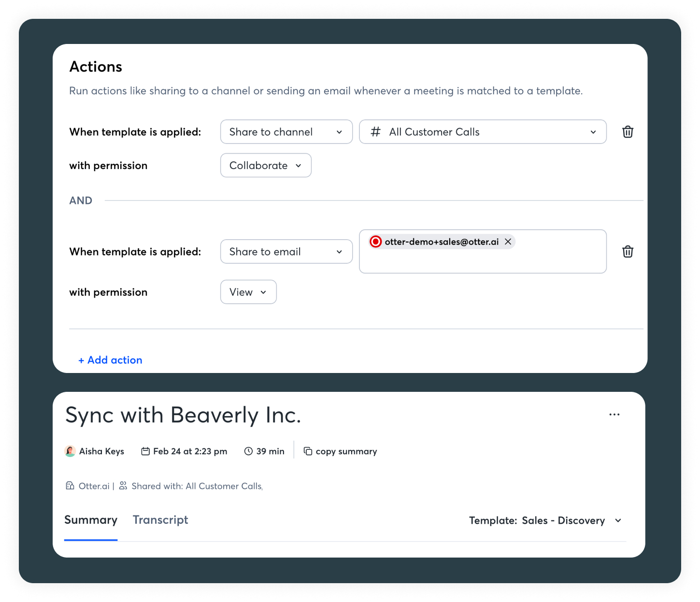Change the View permission dropdown
700x602 pixels.
click(x=248, y=292)
